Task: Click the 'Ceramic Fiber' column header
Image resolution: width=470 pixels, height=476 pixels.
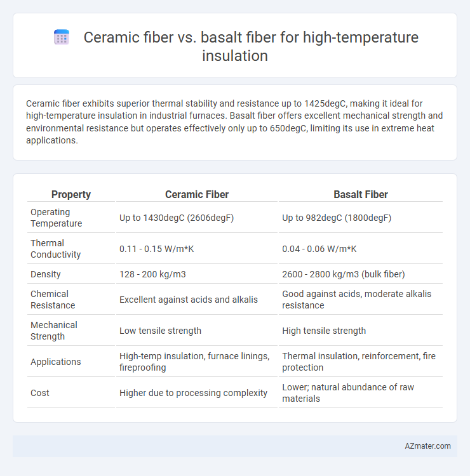Action: point(196,194)
